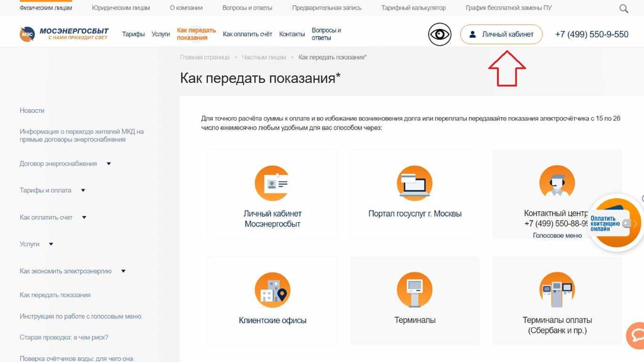Expand Как экономить электроэнергию arrow
The image size is (644, 362).
[123, 271]
